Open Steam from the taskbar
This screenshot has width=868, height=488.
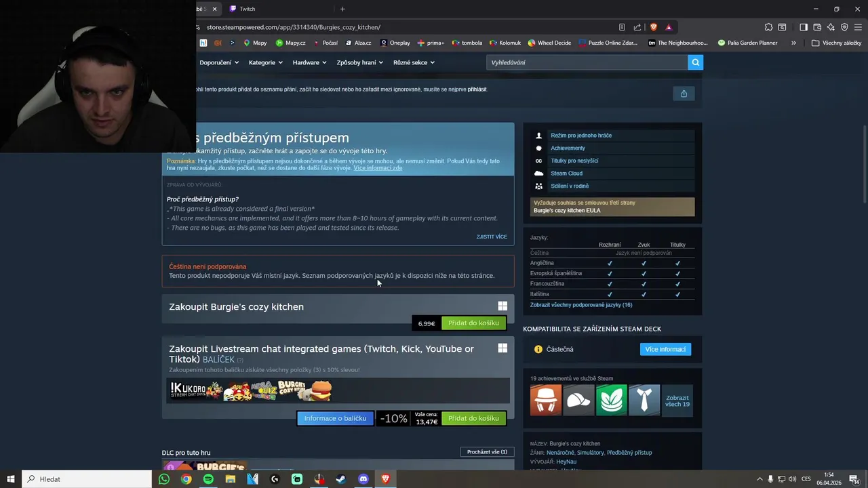click(x=341, y=479)
